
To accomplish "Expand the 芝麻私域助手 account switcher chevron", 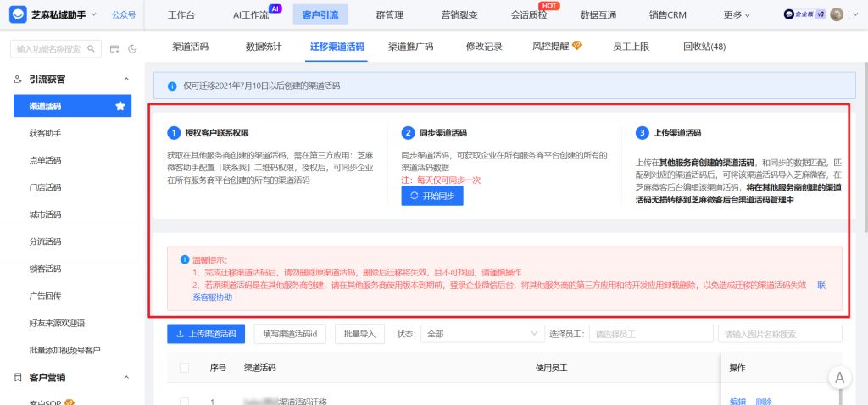I will click(x=93, y=14).
